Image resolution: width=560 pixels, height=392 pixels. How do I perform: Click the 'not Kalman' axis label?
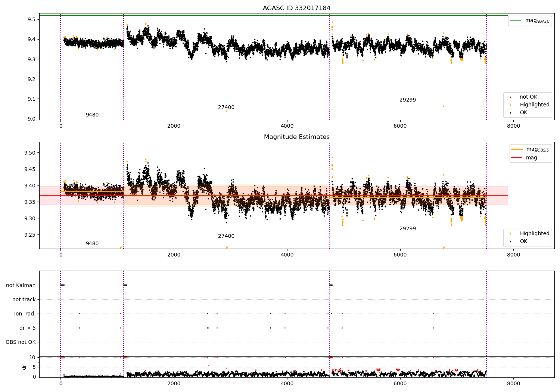click(21, 286)
